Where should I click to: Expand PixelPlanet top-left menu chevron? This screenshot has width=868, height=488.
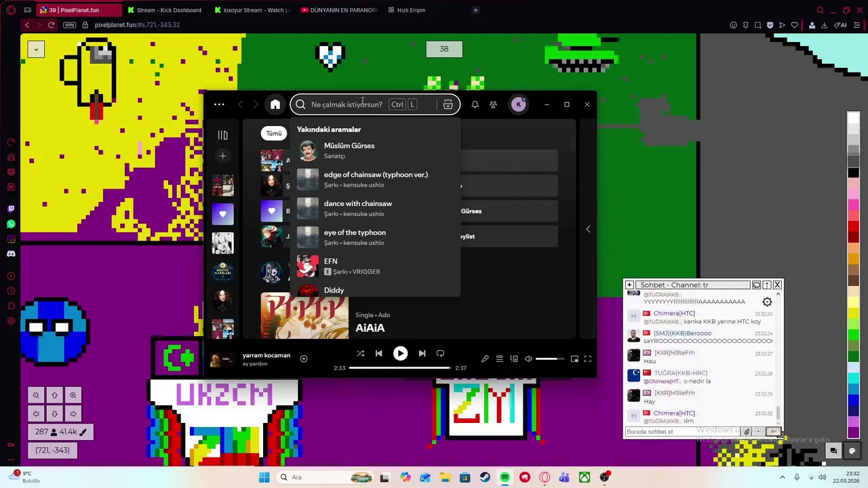pos(36,49)
